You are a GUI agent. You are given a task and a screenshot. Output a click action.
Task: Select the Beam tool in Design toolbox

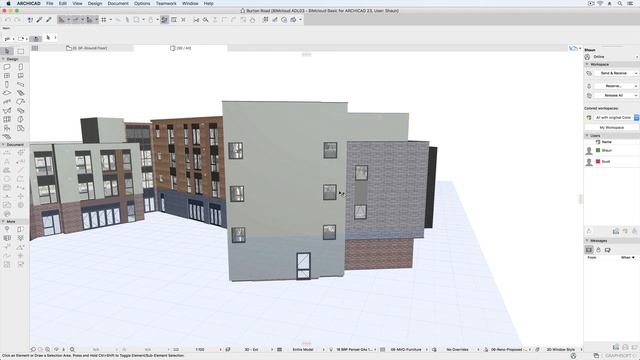point(20,84)
